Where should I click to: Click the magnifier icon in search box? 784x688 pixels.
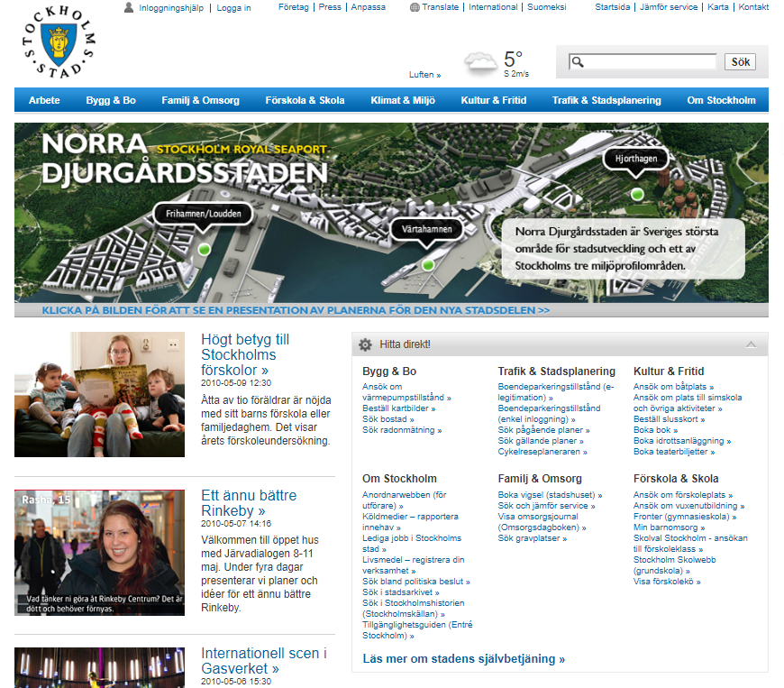[578, 61]
